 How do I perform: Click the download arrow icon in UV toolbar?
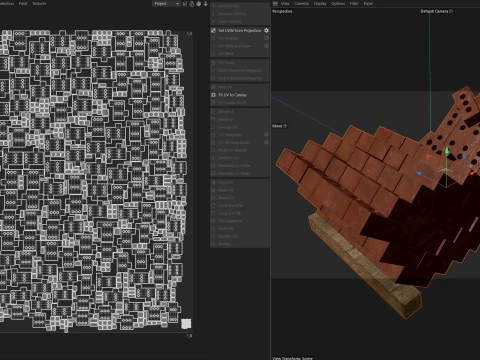pyautogui.click(x=206, y=4)
